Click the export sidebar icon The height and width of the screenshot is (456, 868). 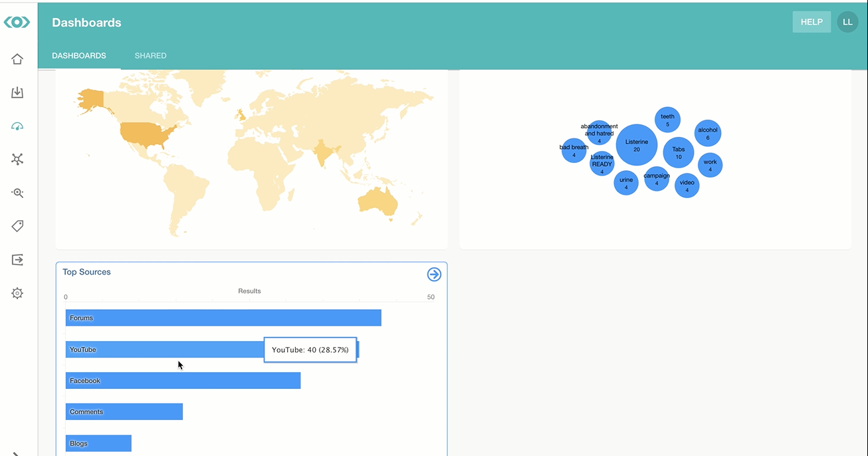coord(17,260)
